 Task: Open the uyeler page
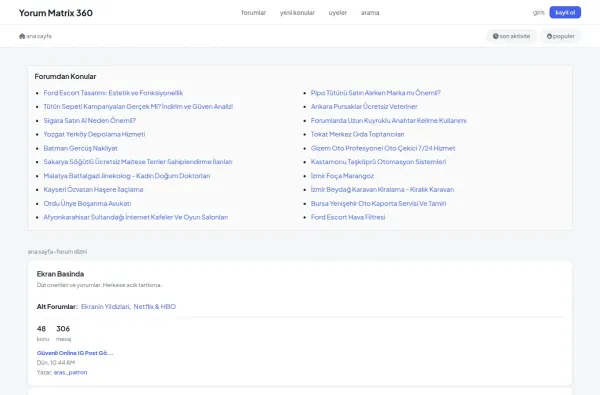[338, 13]
